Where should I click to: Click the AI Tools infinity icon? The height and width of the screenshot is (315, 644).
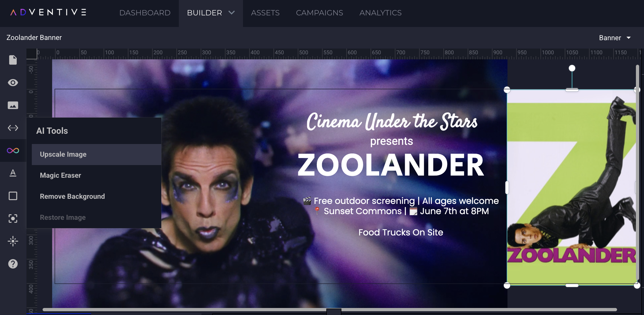tap(13, 150)
